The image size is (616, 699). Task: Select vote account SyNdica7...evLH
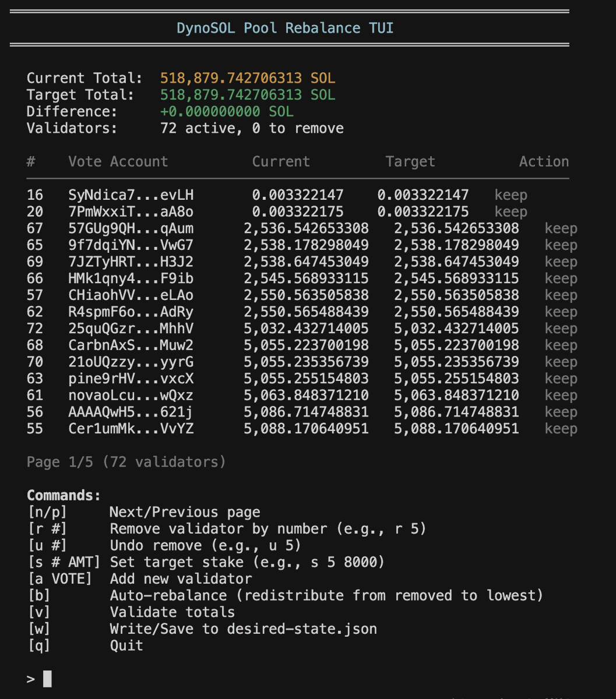(x=131, y=195)
